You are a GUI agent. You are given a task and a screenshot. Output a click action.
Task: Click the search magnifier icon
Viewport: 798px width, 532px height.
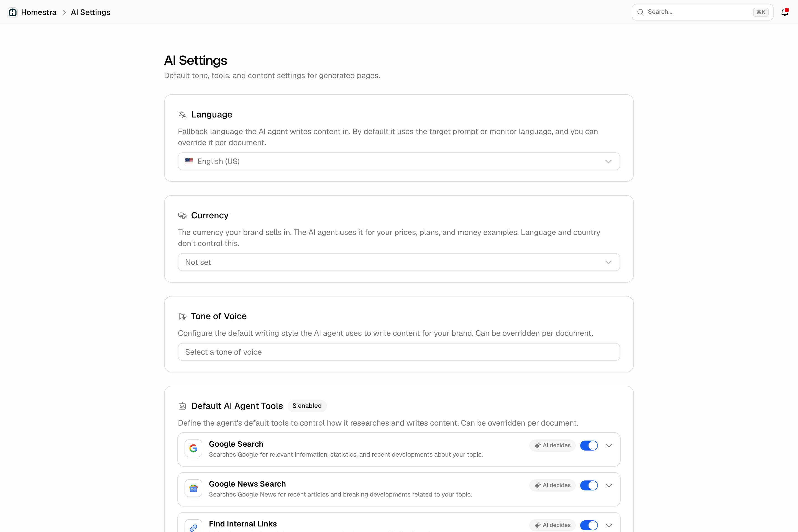(x=640, y=12)
